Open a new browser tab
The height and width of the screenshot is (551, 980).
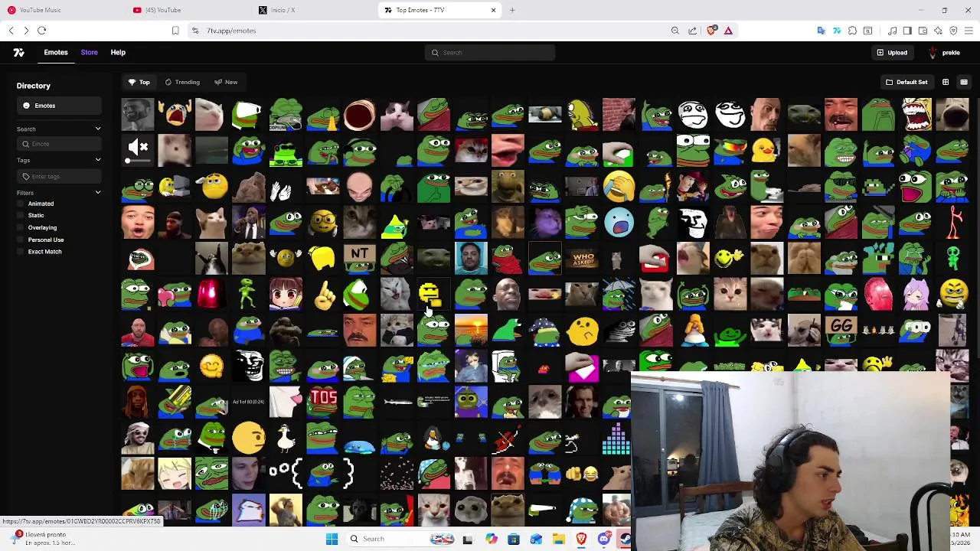tap(512, 10)
